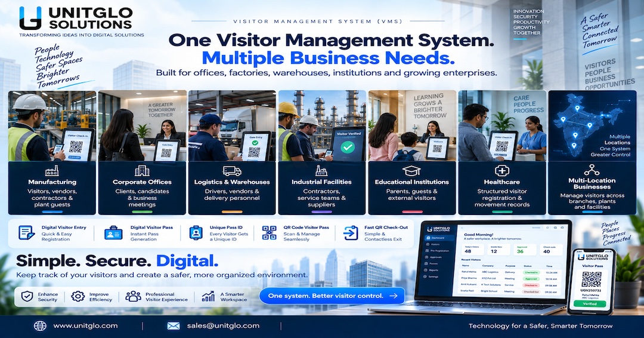Click the Logistics delivery truck photo
The height and width of the screenshot is (338, 644).
coord(232,125)
